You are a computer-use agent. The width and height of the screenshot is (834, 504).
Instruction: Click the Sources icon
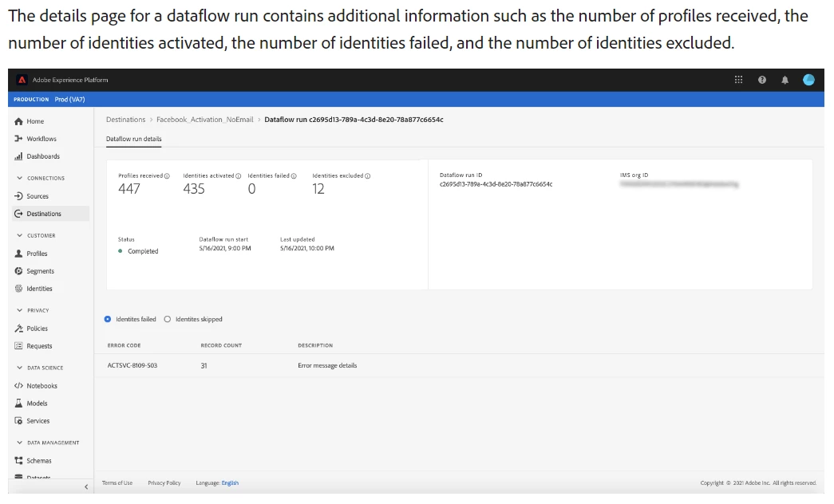tap(18, 196)
